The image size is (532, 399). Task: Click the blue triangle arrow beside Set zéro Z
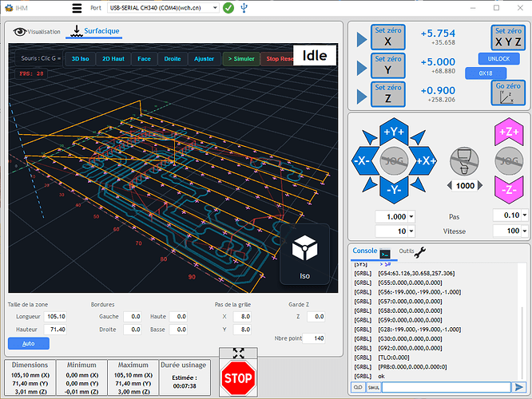[362, 97]
